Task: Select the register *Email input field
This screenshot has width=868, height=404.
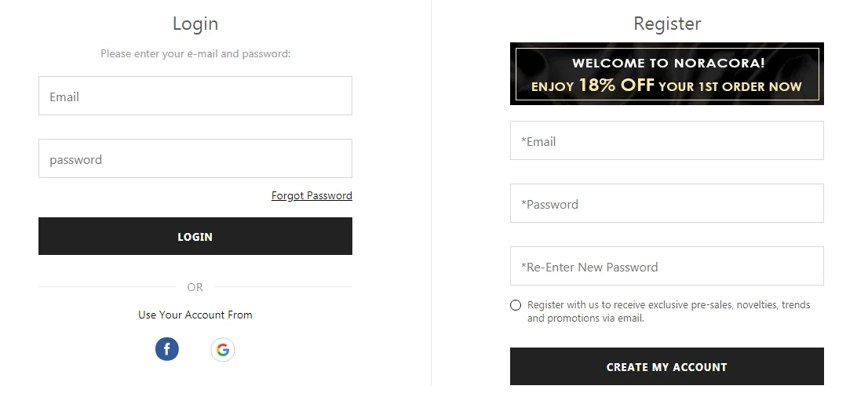Action: point(666,141)
